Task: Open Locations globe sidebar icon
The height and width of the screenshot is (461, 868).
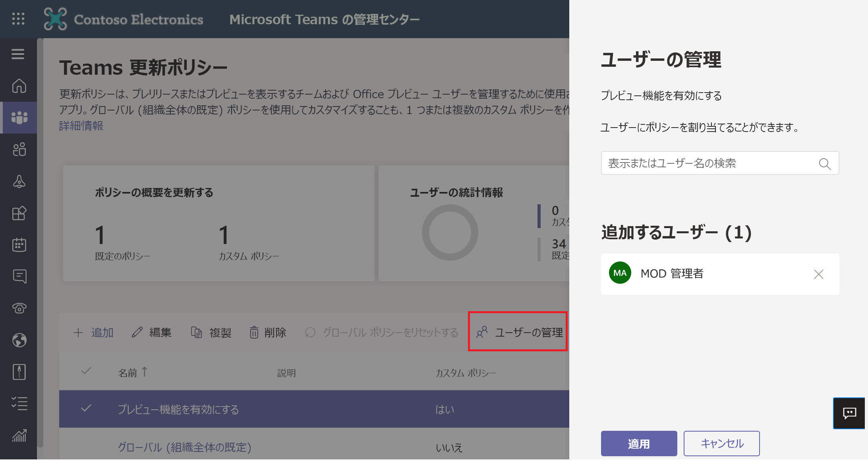Action: [19, 340]
